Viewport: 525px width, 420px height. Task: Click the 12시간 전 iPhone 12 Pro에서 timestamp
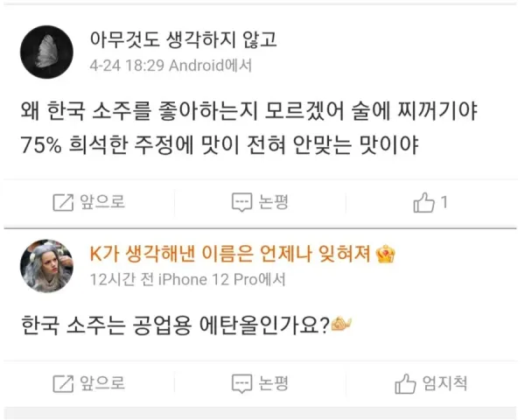pos(187,280)
